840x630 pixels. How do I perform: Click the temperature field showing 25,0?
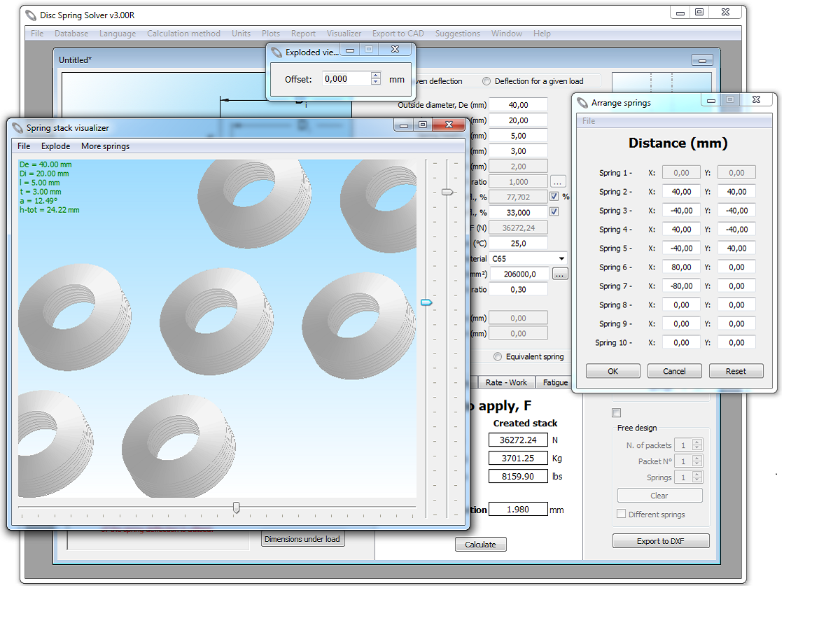tap(518, 244)
